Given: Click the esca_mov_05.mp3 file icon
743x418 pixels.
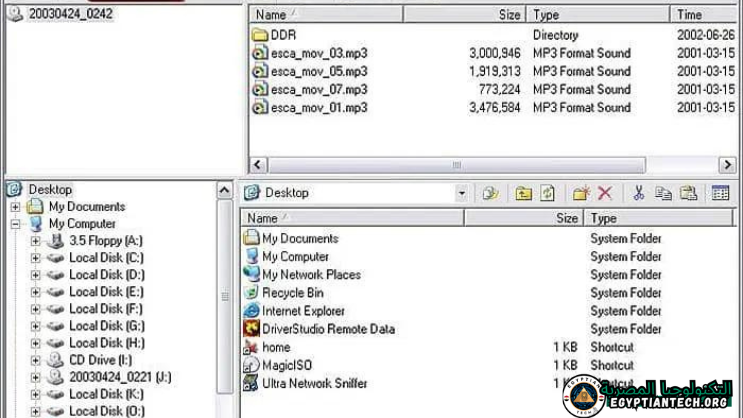Looking at the screenshot, I should 260,71.
